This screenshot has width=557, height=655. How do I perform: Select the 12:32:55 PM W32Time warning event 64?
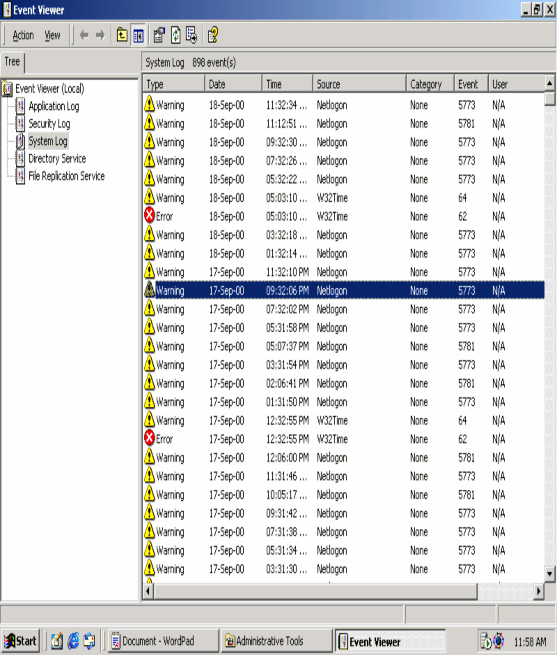(343, 421)
